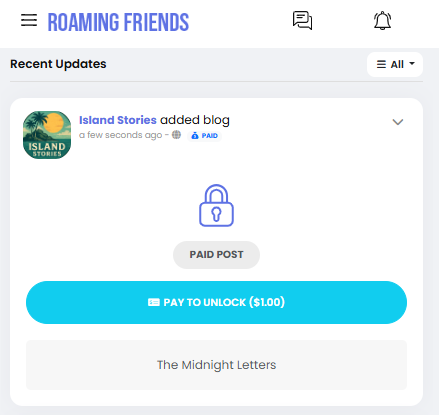Click the caret arrow beside All
Viewport: 439px width, 415px height.
tap(412, 63)
